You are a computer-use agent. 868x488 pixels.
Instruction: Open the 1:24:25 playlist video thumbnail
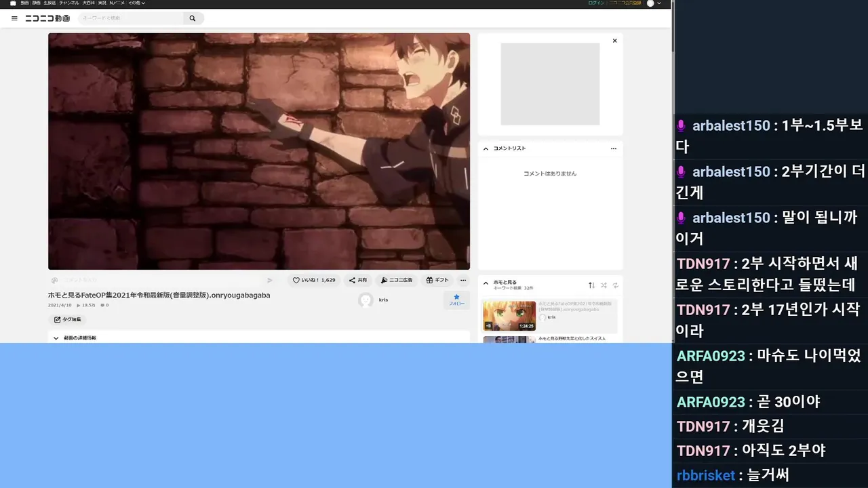tap(509, 316)
